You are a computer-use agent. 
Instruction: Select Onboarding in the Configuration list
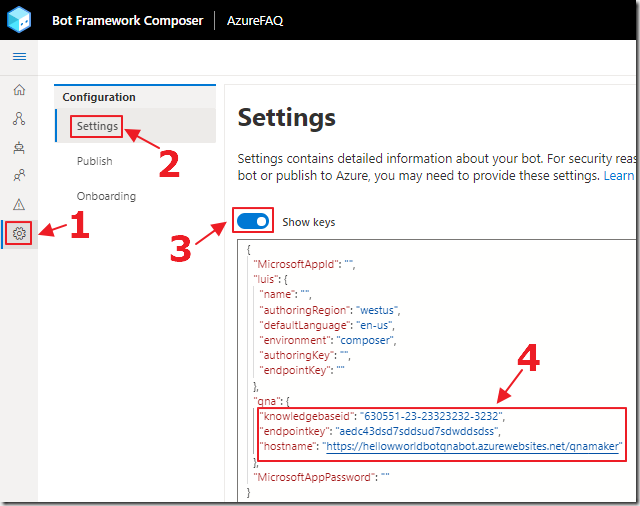(x=107, y=196)
